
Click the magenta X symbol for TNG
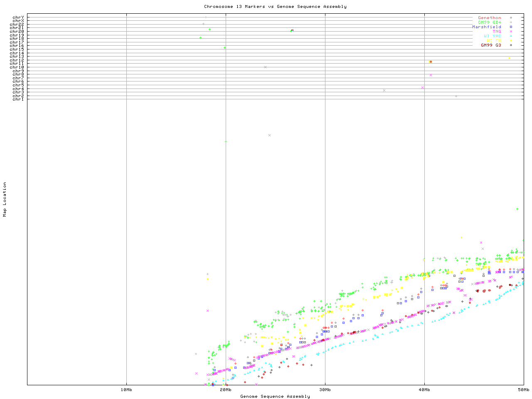511,32
